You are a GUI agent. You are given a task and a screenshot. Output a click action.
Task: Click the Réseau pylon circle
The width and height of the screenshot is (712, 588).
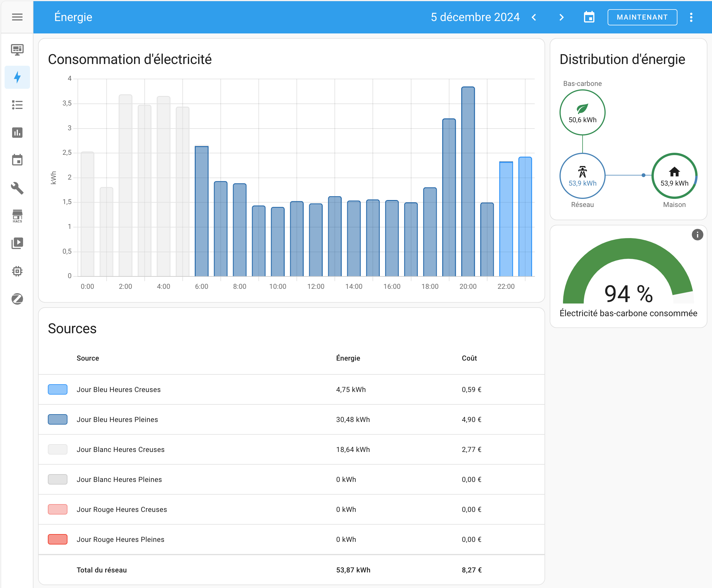(582, 176)
